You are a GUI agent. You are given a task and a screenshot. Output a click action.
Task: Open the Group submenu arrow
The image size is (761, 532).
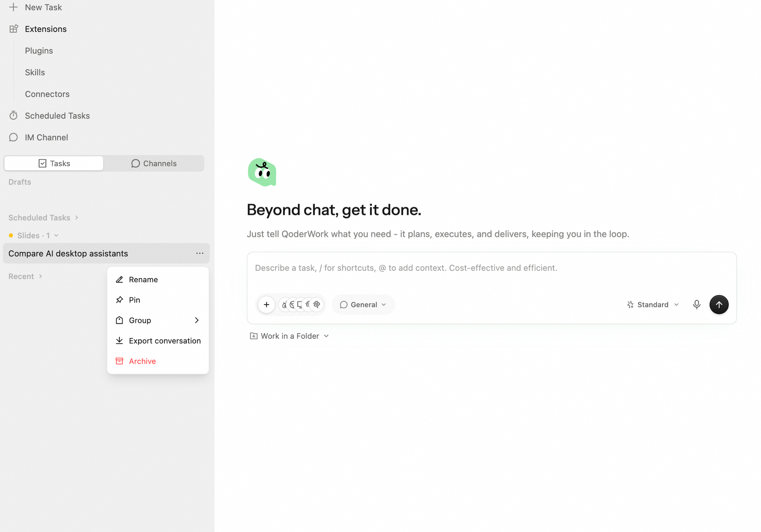click(197, 321)
